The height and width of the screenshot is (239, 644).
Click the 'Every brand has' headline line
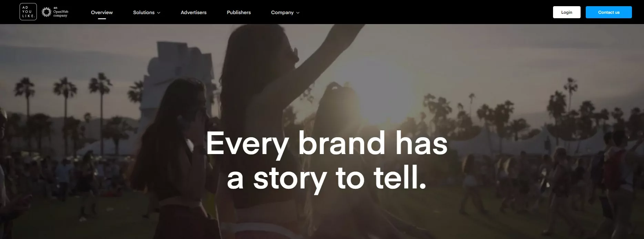(327, 144)
